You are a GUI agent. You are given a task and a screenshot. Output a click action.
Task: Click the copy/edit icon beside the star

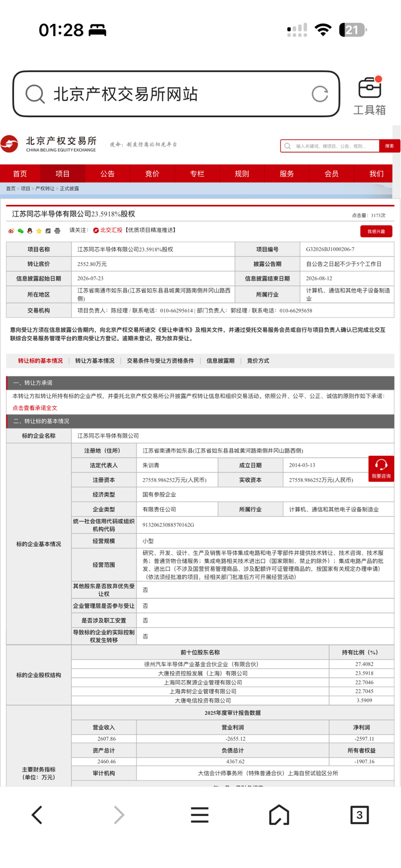click(48, 230)
